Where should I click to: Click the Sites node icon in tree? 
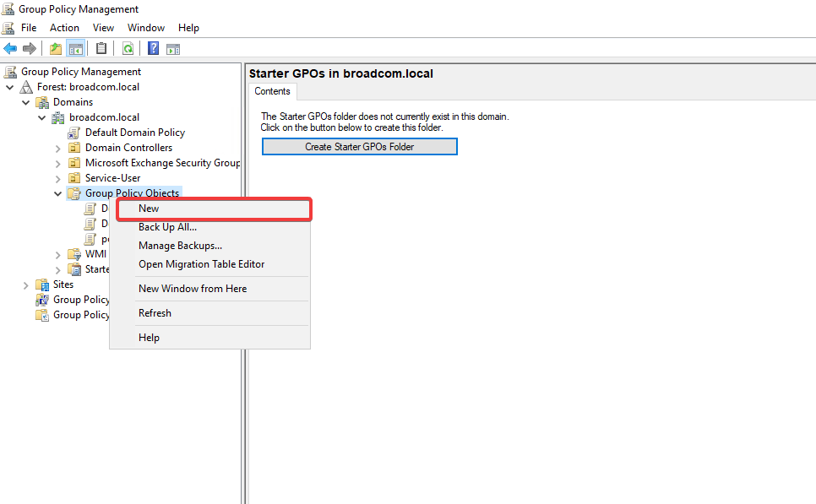[42, 285]
